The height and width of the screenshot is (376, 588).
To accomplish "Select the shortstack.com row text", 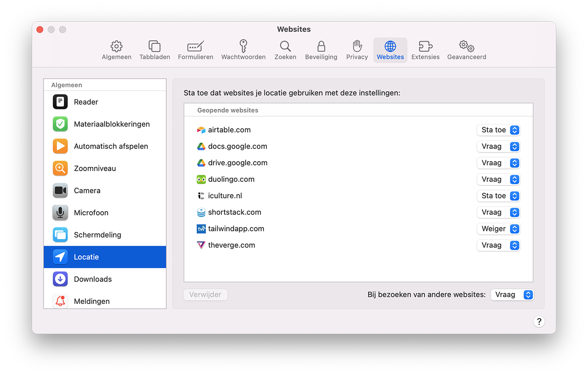I will [235, 213].
